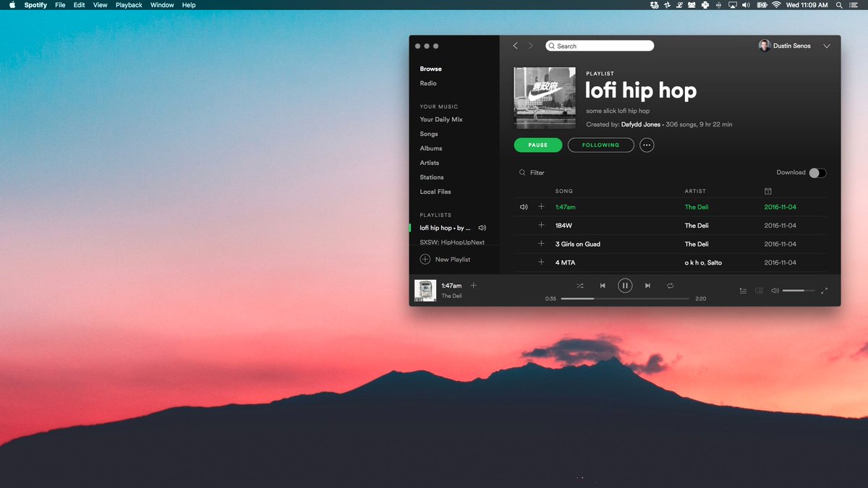
Task: Toggle repeat mode
Action: (671, 286)
